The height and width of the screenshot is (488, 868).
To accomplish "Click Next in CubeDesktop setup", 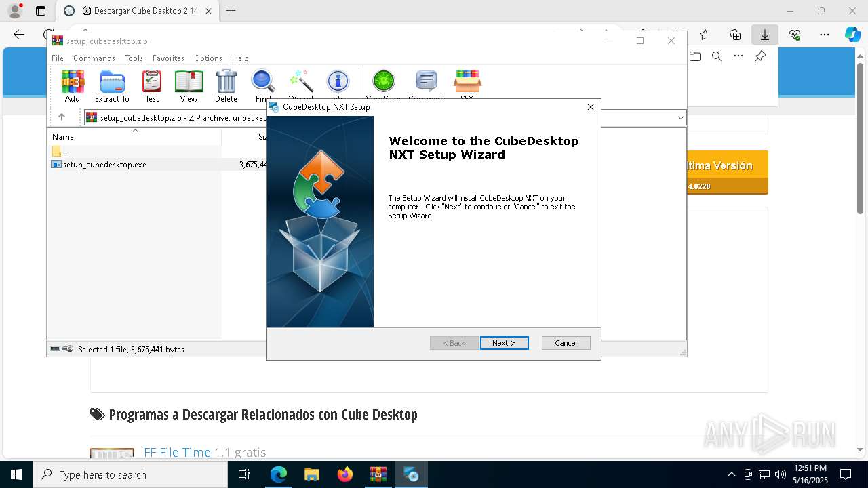I will click(x=505, y=343).
